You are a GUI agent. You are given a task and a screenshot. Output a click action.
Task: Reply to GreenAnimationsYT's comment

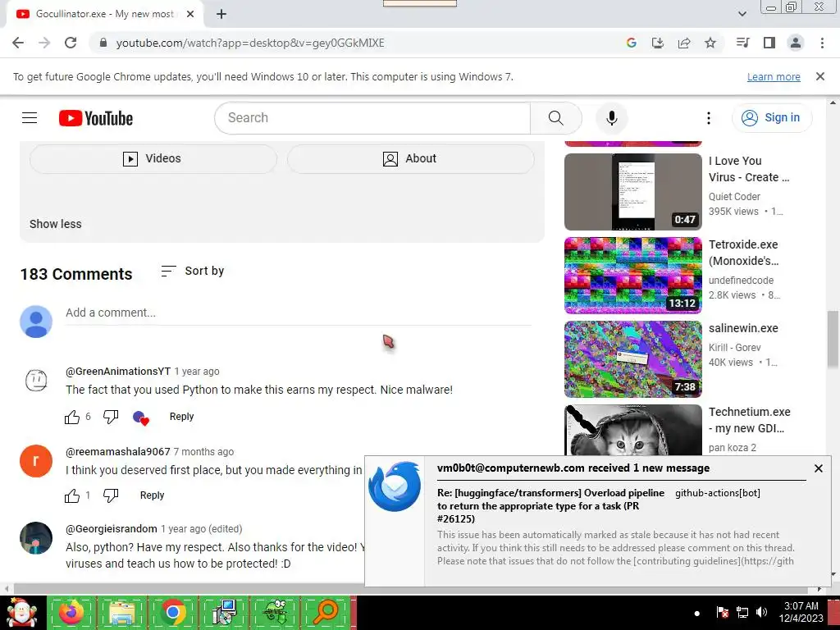click(x=181, y=417)
